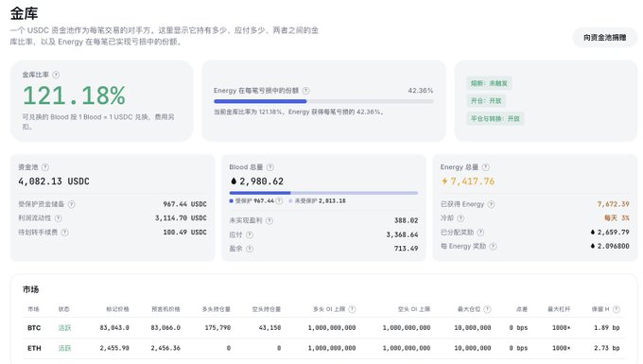Open help icon beside Energy 在每笔亏损中的份额
Viewport: 643px width, 364px height.
click(306, 90)
